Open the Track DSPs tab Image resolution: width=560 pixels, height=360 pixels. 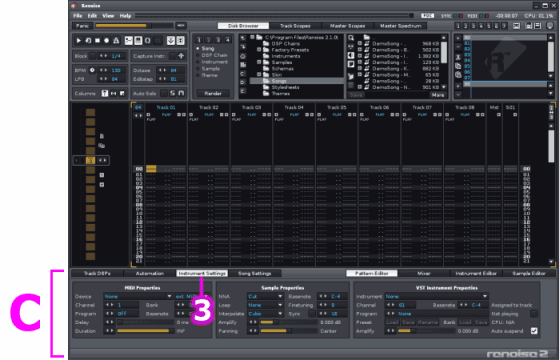point(97,273)
